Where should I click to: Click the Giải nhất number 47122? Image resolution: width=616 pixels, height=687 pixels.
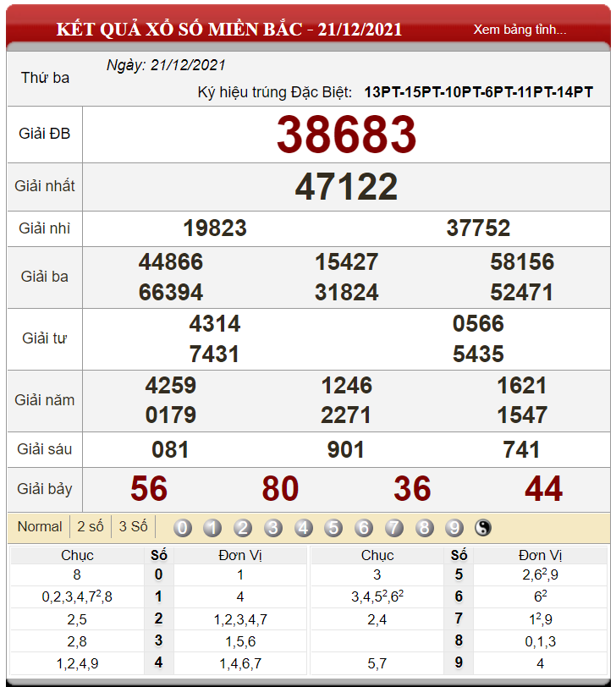pyautogui.click(x=346, y=187)
